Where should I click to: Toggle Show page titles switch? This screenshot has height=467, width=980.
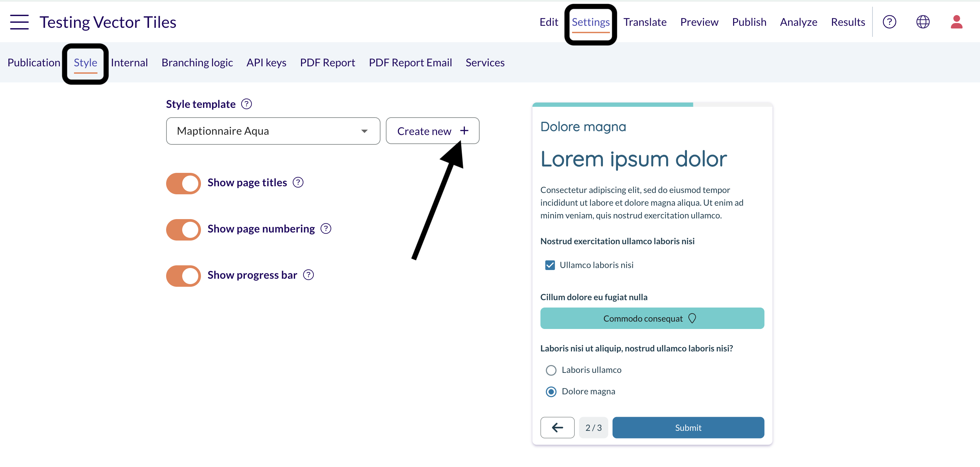pyautogui.click(x=183, y=184)
